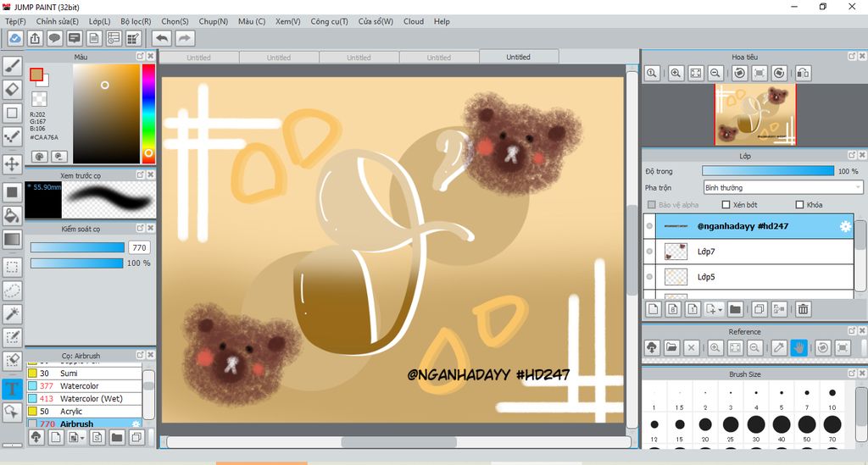Hide the @nganhadayy #hd247 layer
The width and height of the screenshot is (868, 465).
[x=649, y=226]
